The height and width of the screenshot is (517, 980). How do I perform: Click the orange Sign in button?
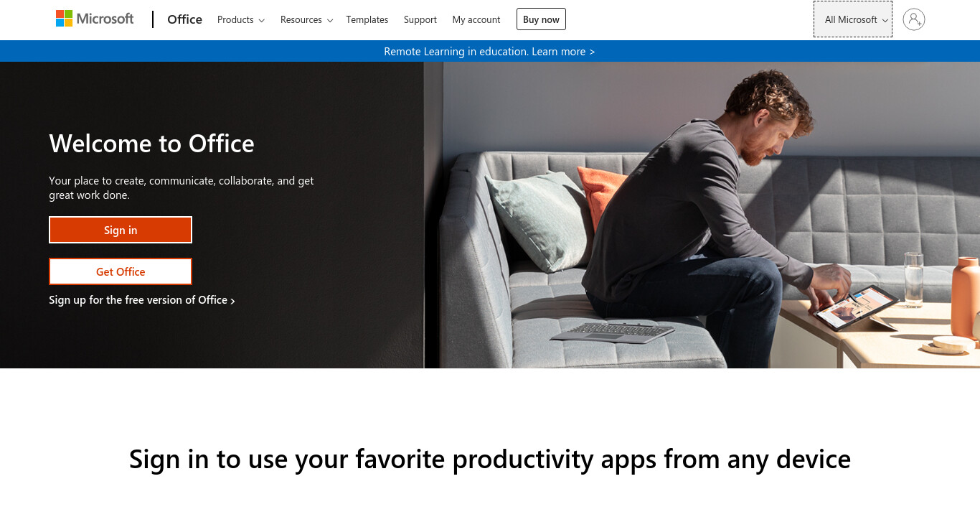click(x=121, y=230)
